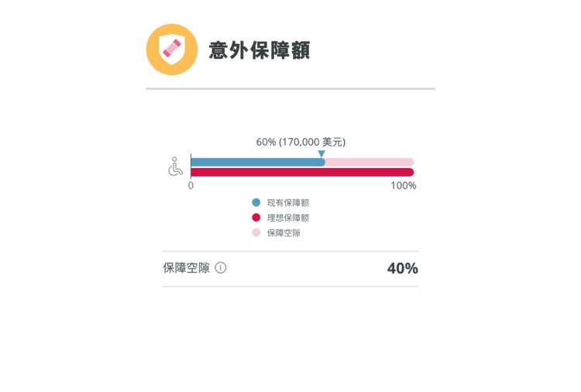This screenshot has height=392, width=581.
Task: Click the red 理想保障额 legend dot
Action: click(256, 218)
